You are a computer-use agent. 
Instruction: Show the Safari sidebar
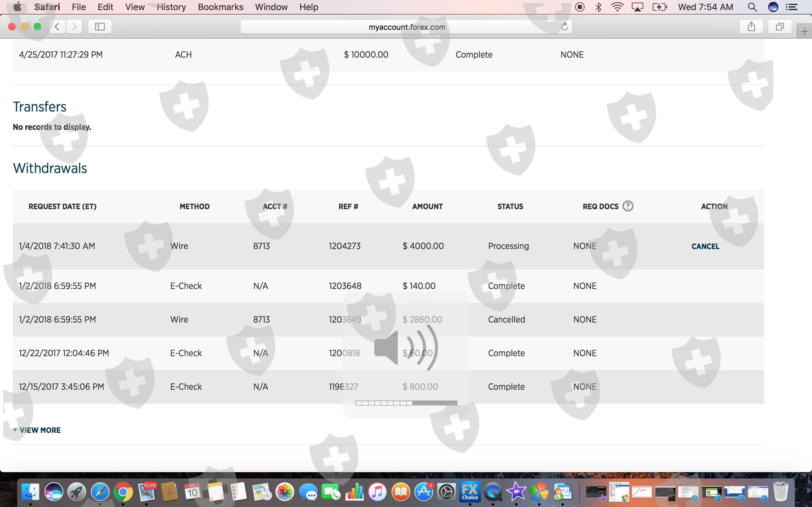pos(100,27)
